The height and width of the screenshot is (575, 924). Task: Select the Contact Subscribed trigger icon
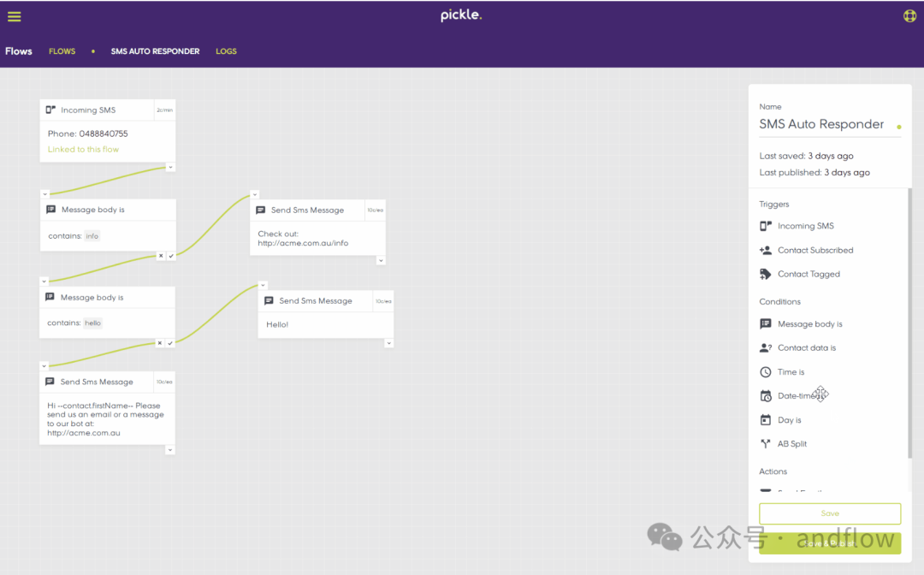tap(766, 250)
